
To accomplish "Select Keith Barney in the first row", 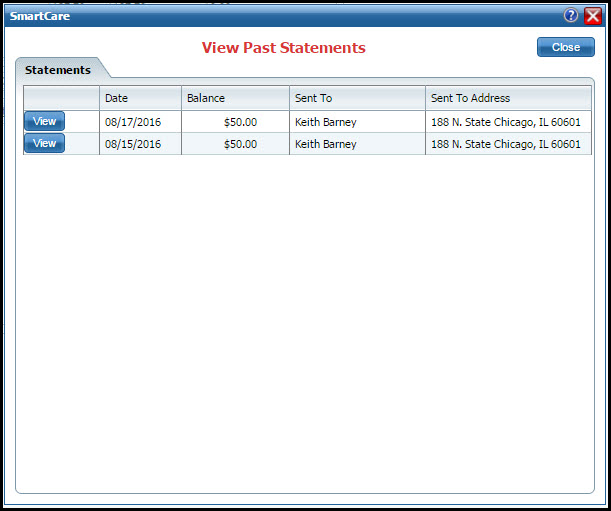I will 325,122.
